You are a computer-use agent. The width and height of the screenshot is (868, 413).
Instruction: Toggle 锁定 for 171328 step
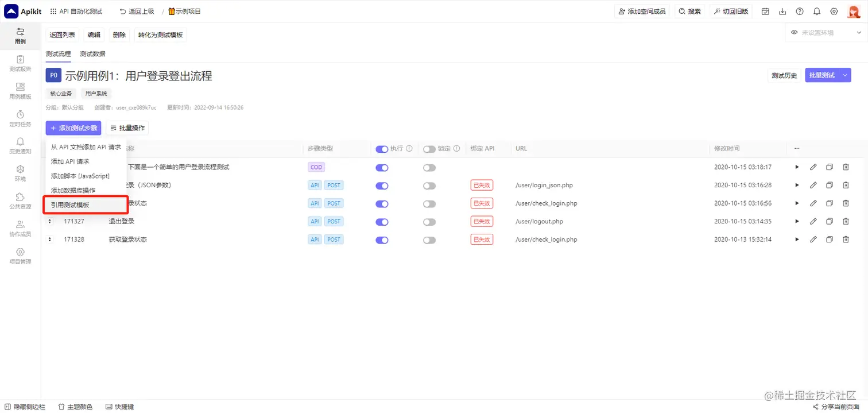[x=429, y=240]
